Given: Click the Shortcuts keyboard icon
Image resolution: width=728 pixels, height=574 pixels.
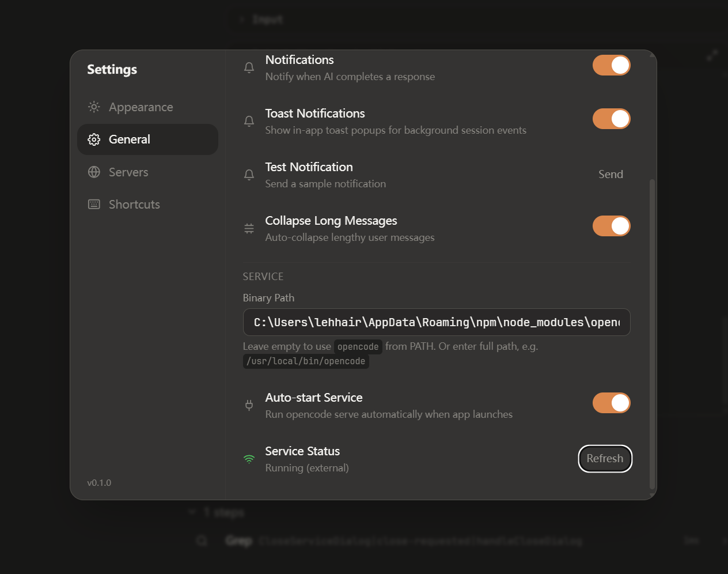Looking at the screenshot, I should click(x=94, y=205).
